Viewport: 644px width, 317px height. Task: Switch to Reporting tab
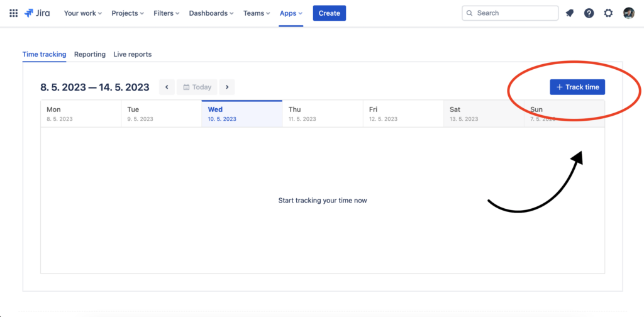[90, 54]
